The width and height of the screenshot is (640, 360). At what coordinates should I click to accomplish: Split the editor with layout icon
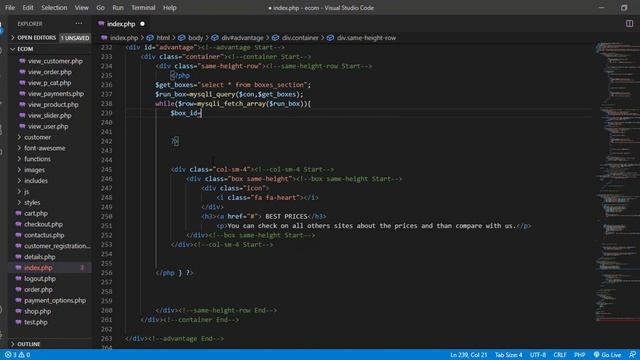coord(629,24)
